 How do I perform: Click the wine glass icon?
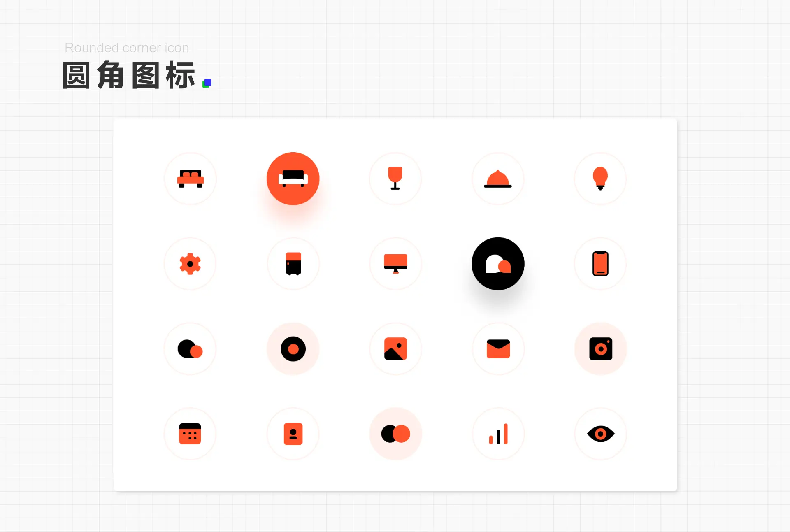tap(395, 179)
